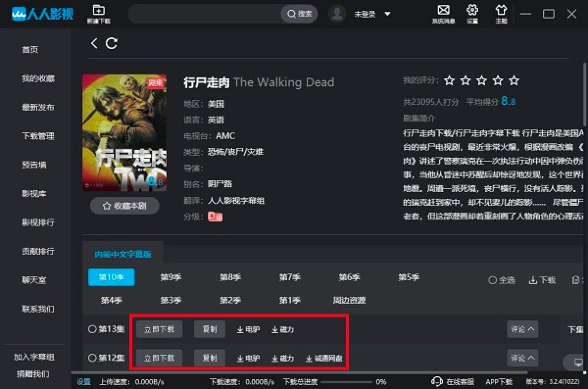Open 预告墙 in the sidebar
This screenshot has height=389, width=588.
coord(34,165)
